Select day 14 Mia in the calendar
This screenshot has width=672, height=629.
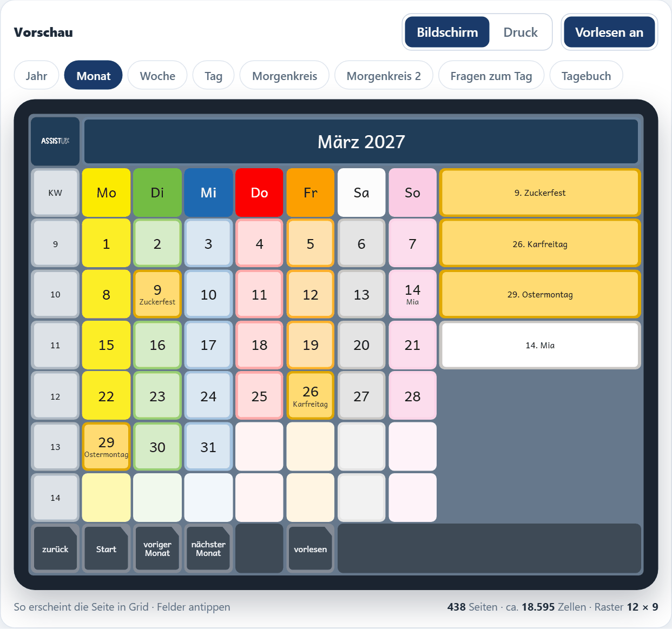pos(412,294)
